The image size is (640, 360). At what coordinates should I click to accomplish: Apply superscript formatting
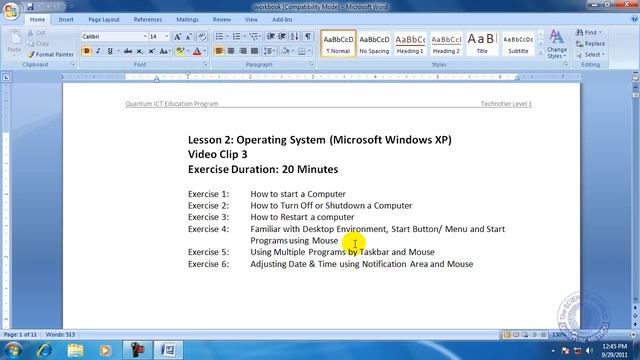[x=151, y=51]
